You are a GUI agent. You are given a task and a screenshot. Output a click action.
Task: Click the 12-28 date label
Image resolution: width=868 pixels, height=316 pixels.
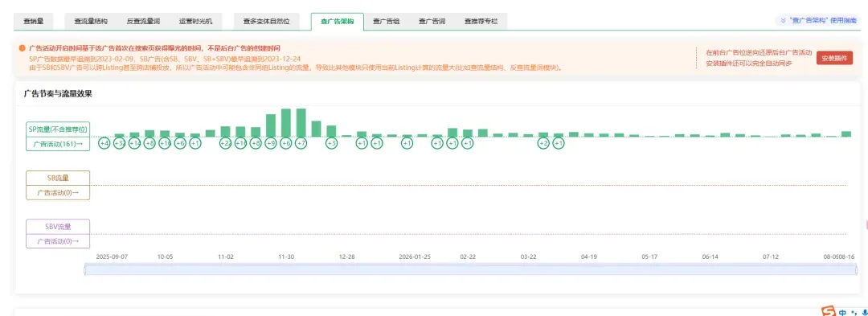(346, 256)
